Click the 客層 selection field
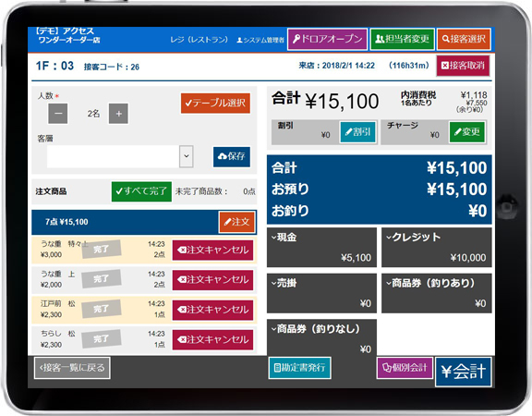This screenshot has height=416, width=532. point(120,156)
